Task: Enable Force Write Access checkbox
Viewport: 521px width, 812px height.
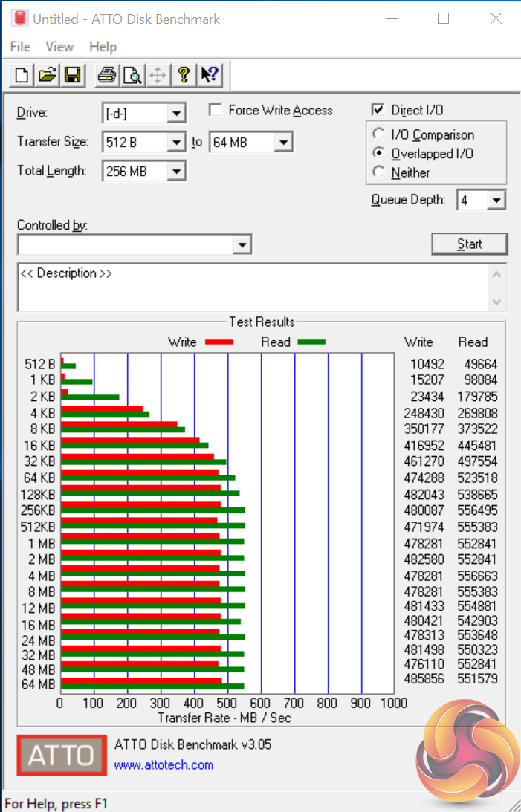Action: coord(216,110)
